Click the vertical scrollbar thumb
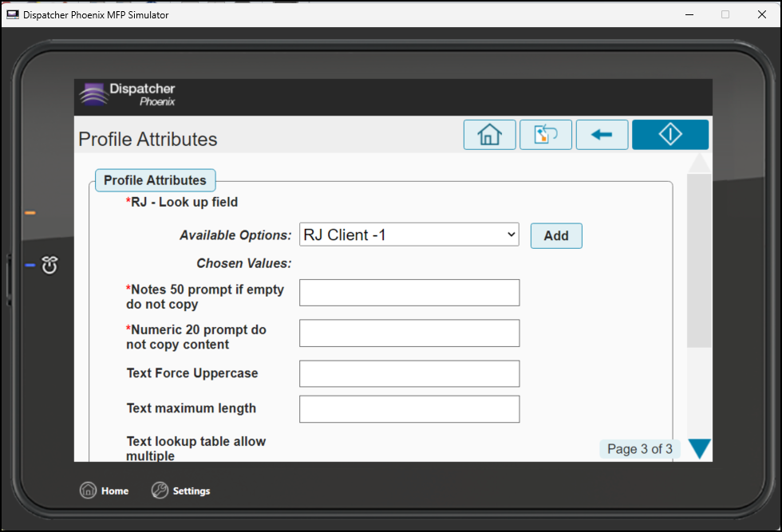The height and width of the screenshot is (532, 782). click(x=699, y=260)
